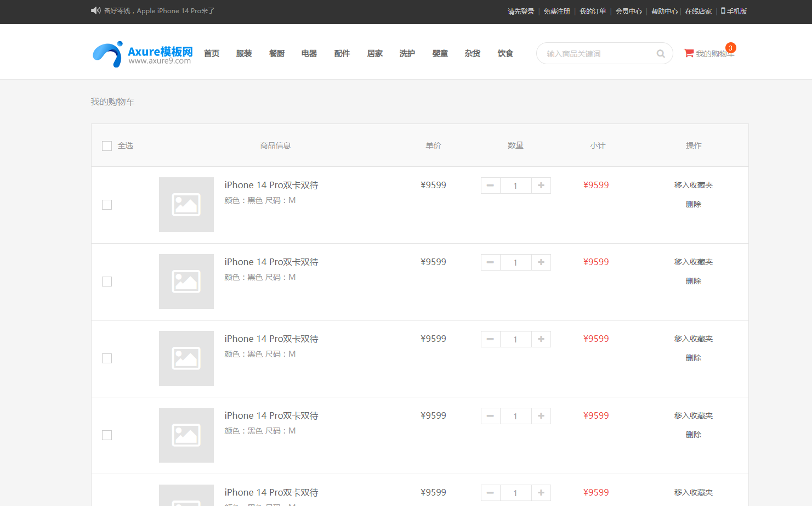The height and width of the screenshot is (506, 812).
Task: Open the 我的购物车 header link
Action: point(715,54)
